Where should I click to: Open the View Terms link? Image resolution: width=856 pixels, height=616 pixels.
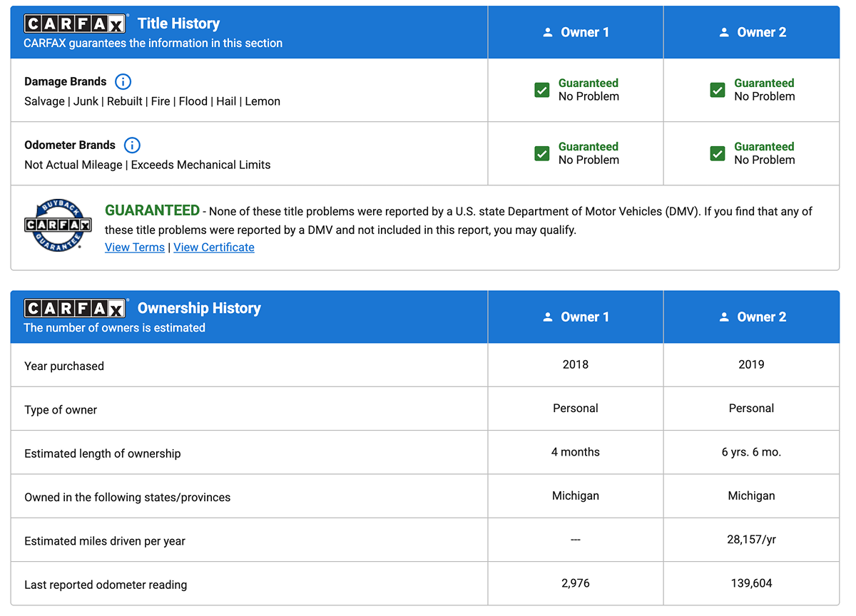135,247
